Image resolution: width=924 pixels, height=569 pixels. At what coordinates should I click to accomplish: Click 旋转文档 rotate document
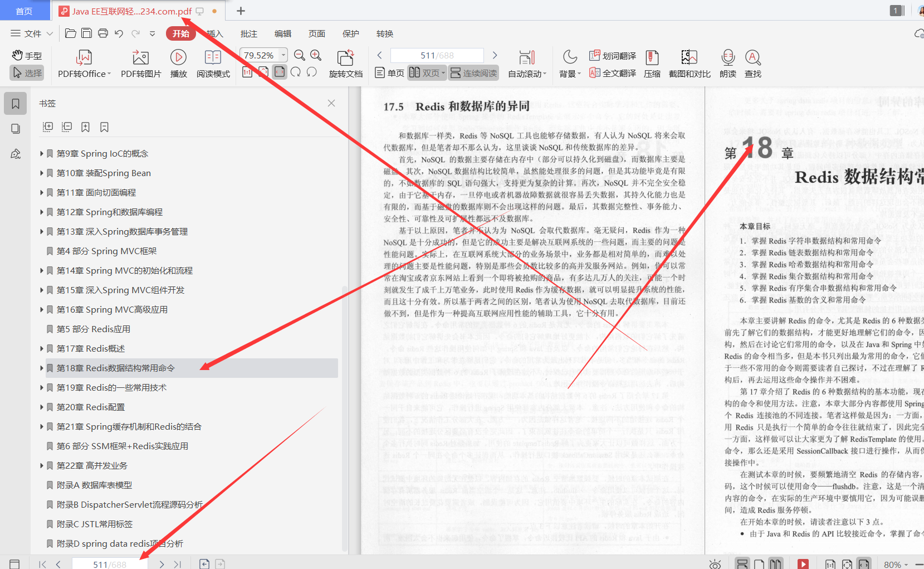pyautogui.click(x=345, y=65)
